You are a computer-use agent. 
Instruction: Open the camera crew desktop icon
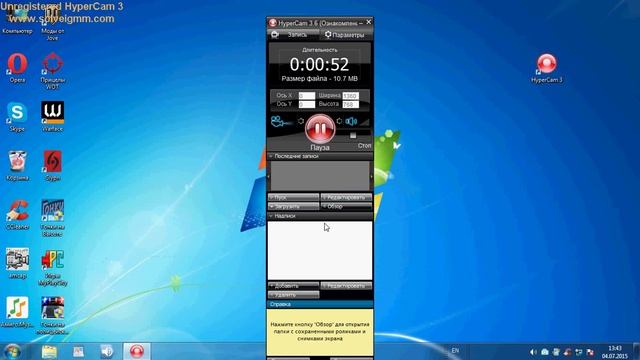(x=17, y=263)
